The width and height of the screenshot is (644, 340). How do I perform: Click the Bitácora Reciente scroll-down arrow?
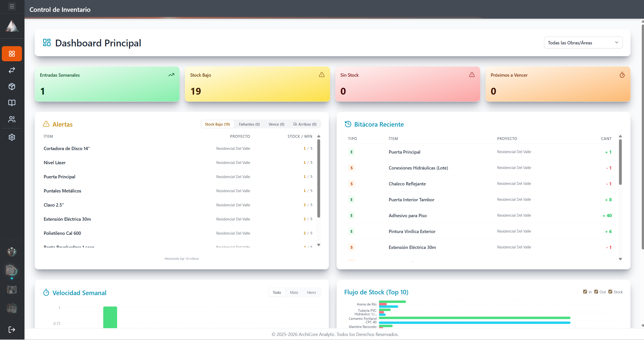pyautogui.click(x=620, y=259)
